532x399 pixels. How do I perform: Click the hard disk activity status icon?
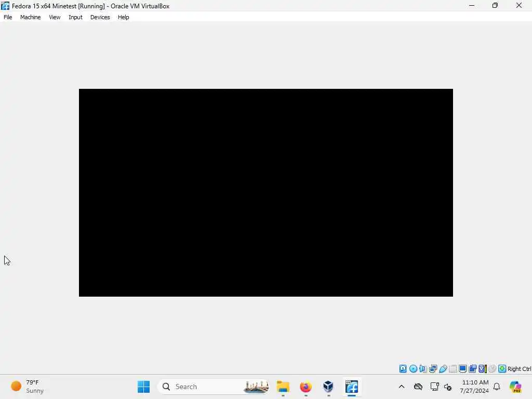(403, 369)
